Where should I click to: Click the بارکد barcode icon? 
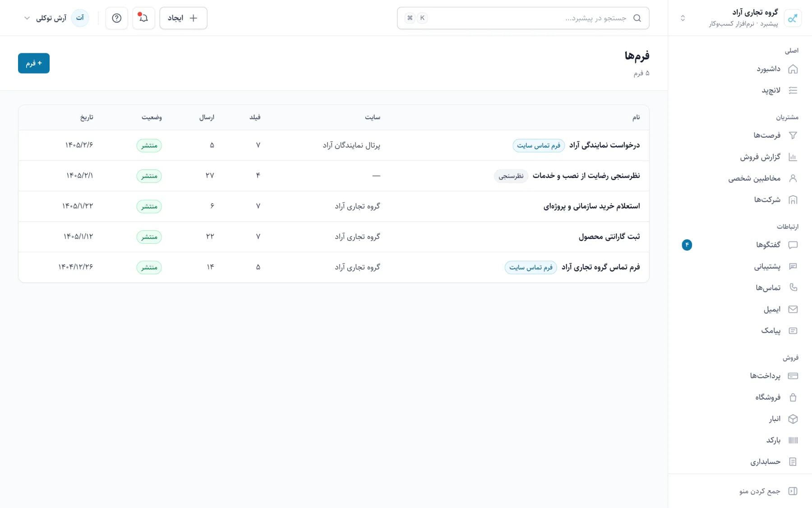793,440
